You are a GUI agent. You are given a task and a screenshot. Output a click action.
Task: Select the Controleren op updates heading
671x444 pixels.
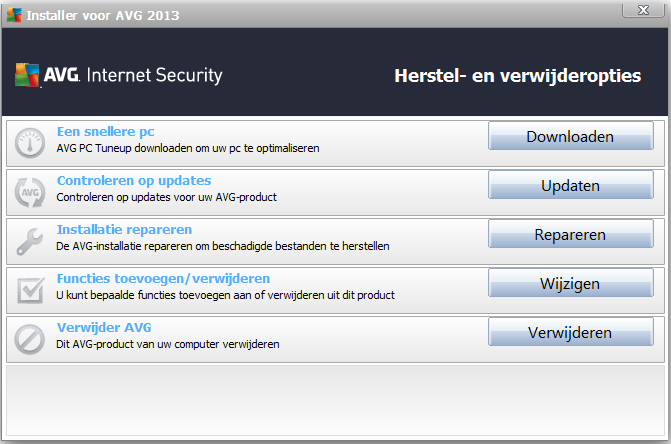134,181
